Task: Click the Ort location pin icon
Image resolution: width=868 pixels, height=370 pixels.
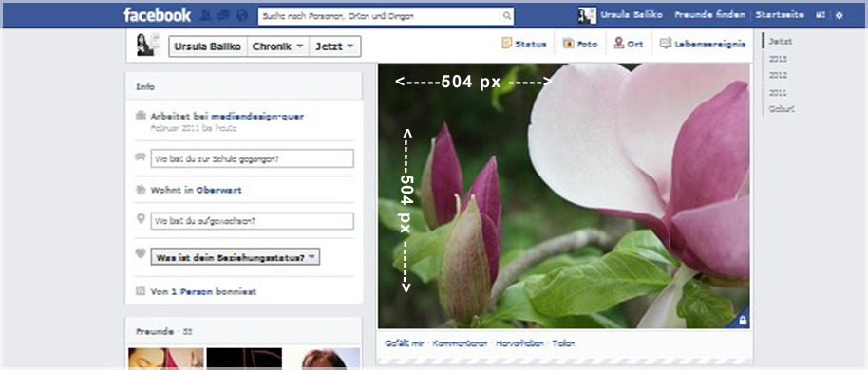Action: 619,43
